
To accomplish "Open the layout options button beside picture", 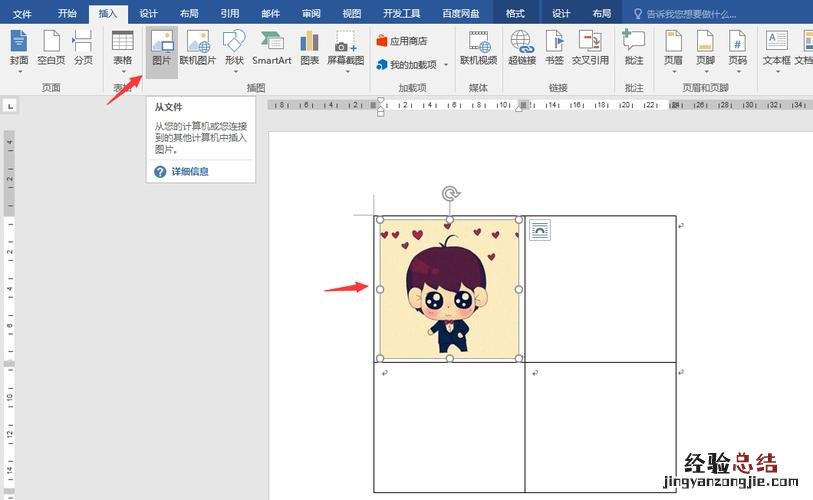I will pyautogui.click(x=540, y=230).
